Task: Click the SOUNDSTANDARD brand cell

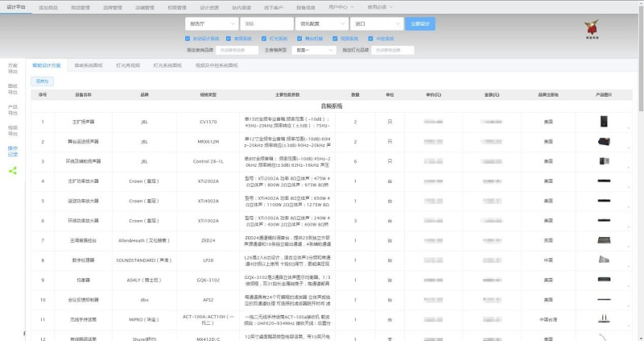Action: [144, 260]
